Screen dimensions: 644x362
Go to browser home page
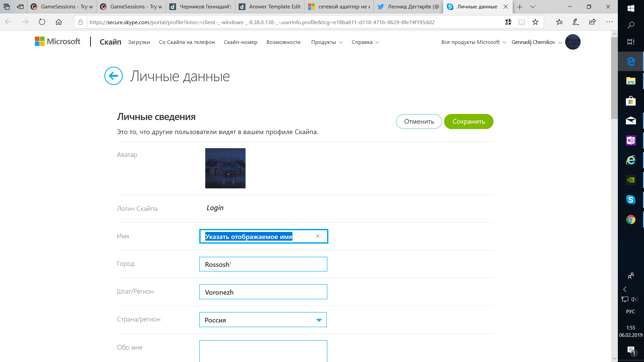pyautogui.click(x=59, y=22)
